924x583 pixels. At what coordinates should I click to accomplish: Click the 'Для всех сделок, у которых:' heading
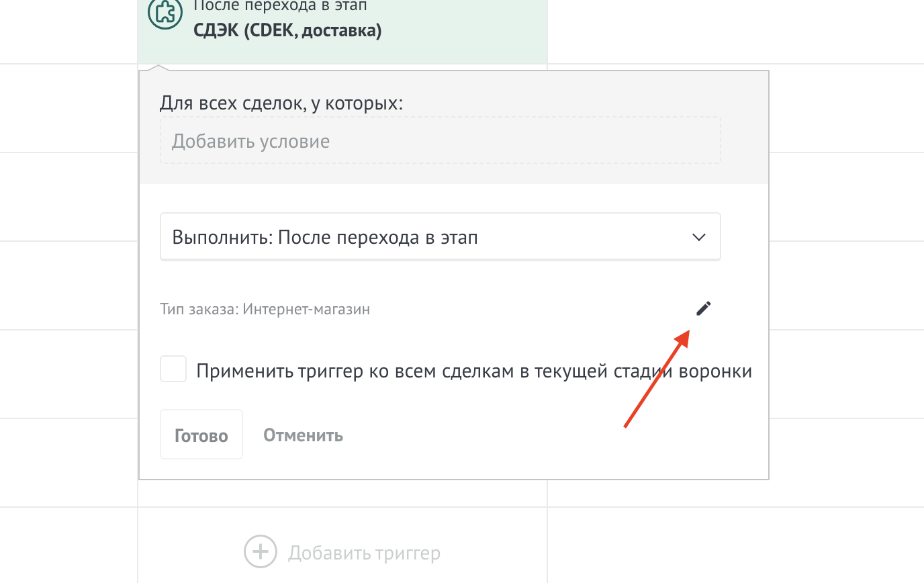(x=281, y=103)
